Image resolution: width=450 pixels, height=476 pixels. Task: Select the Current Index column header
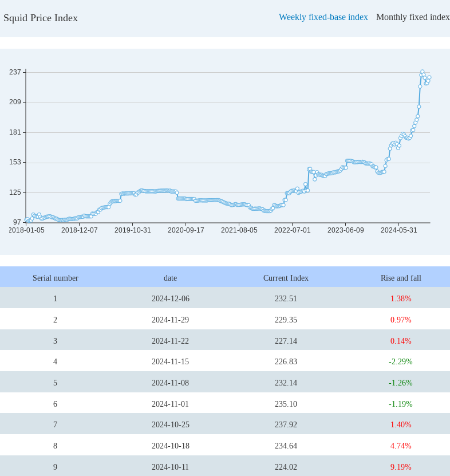point(286,278)
